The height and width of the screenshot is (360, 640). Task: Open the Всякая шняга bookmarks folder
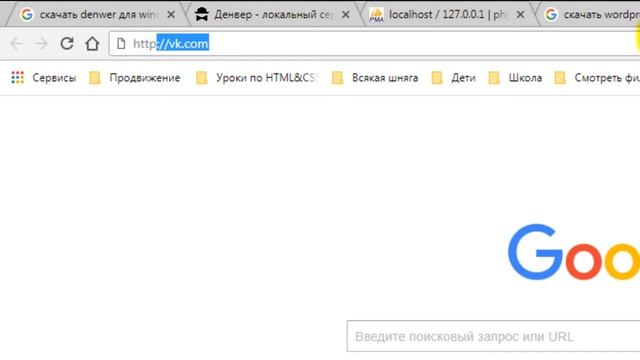tap(375, 78)
